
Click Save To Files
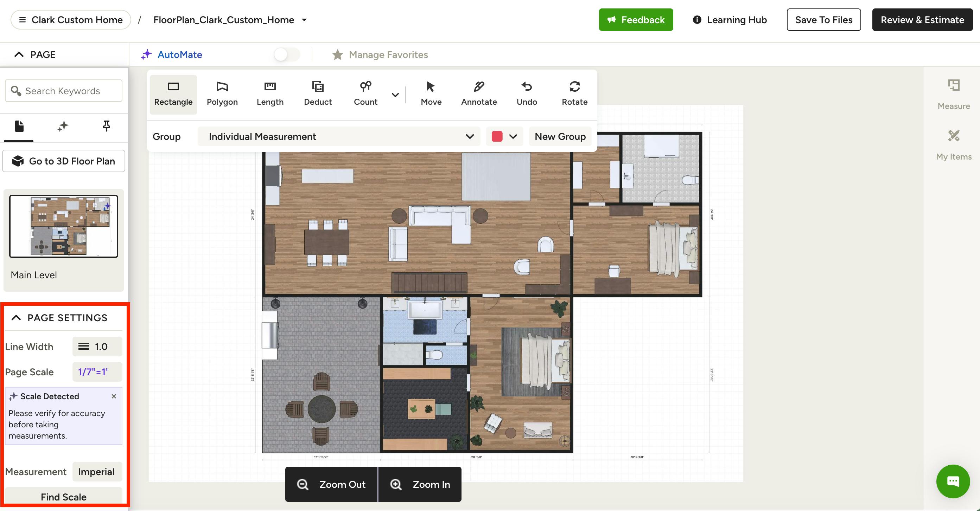tap(823, 20)
